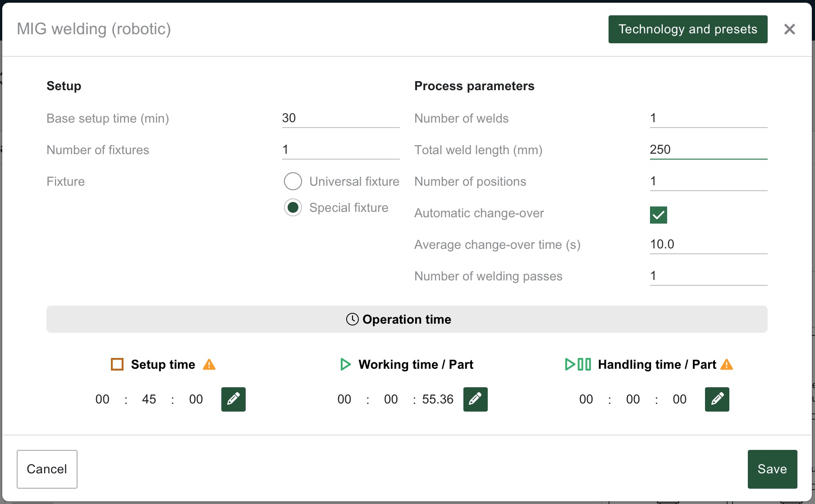The image size is (815, 504).
Task: Click the clock icon in Operation time
Action: [352, 319]
